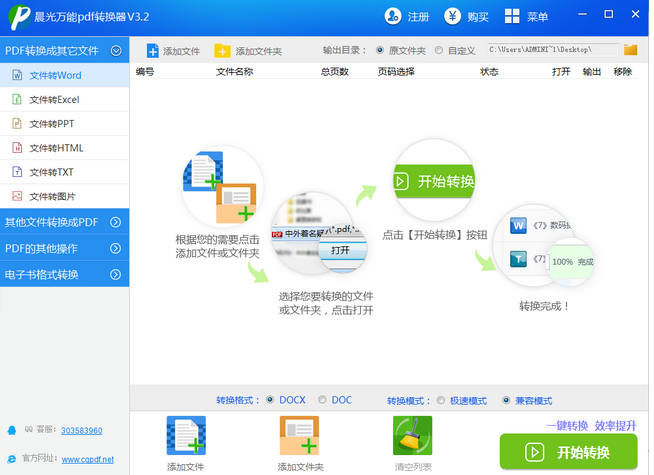Image resolution: width=654 pixels, height=475 pixels.
Task: Click the file-open dialog tutorial illustration
Action: click(x=319, y=233)
